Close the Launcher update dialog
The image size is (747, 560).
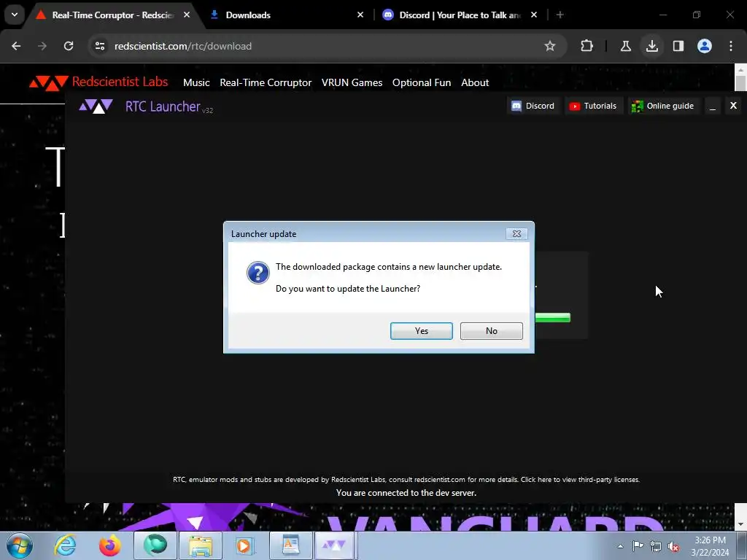(x=516, y=234)
